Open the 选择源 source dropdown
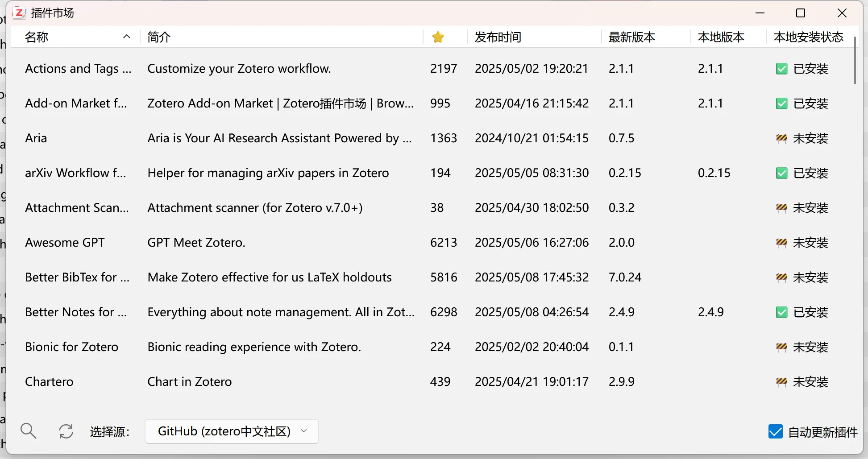 [x=231, y=431]
